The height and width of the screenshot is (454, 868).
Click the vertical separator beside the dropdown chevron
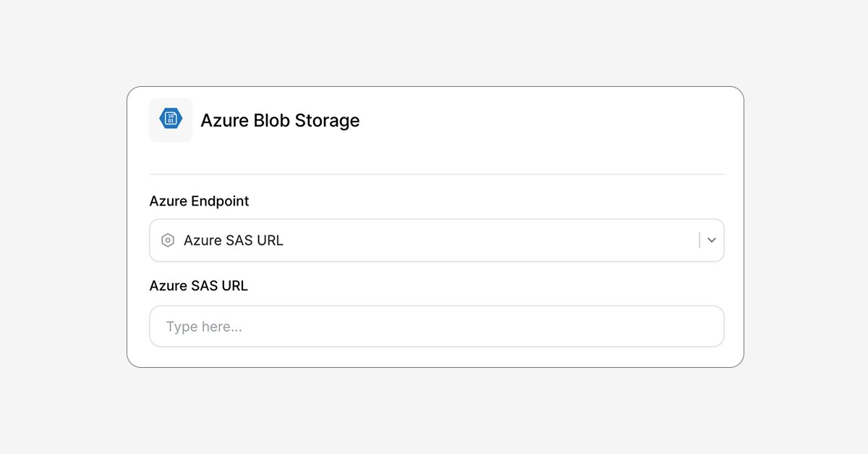click(699, 240)
